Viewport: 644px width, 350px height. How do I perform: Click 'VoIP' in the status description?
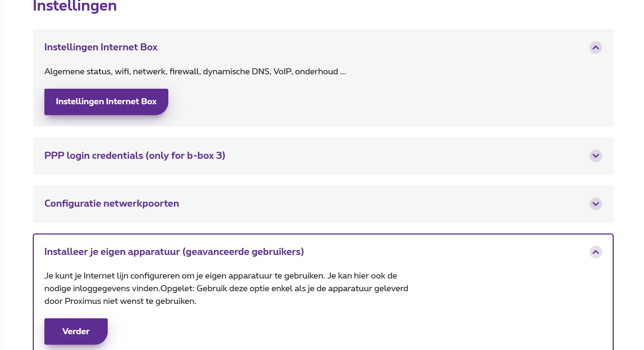pos(283,71)
